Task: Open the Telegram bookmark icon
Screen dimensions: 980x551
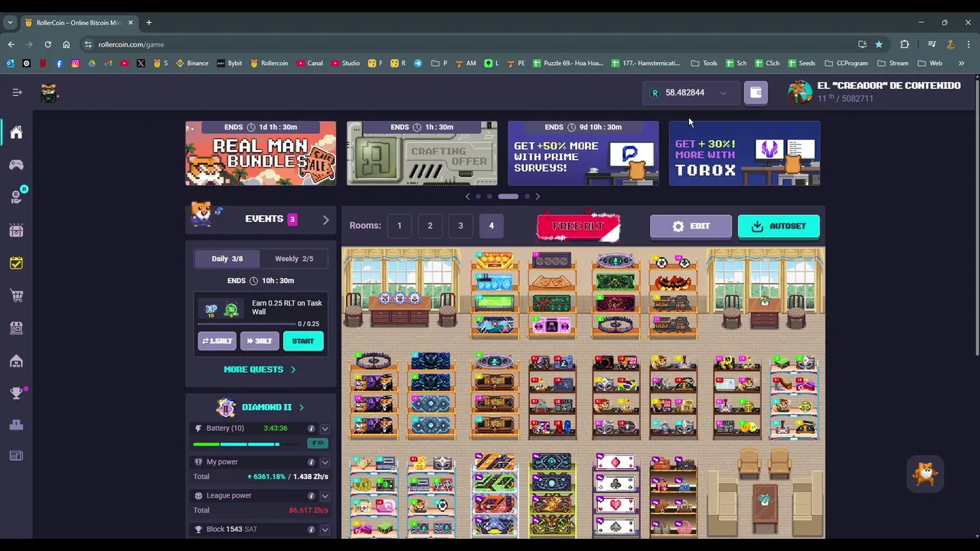Action: point(418,63)
